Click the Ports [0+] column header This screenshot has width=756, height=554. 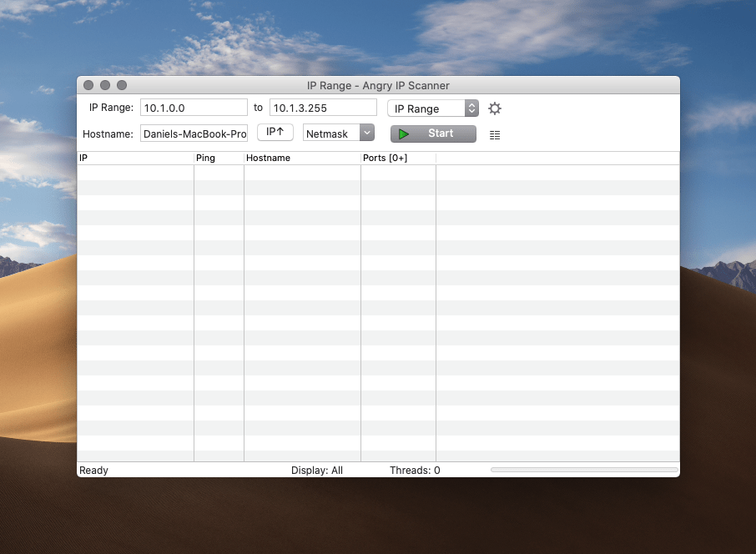[x=398, y=159]
